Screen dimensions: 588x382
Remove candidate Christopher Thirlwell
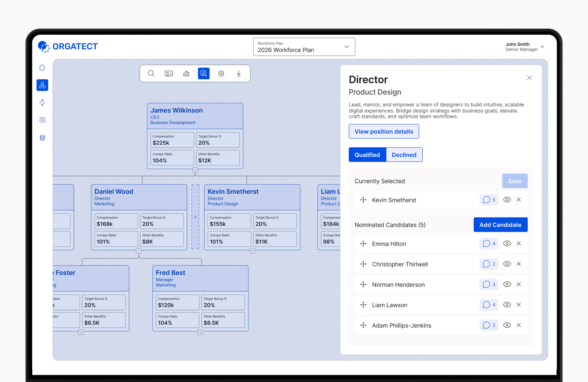(519, 264)
